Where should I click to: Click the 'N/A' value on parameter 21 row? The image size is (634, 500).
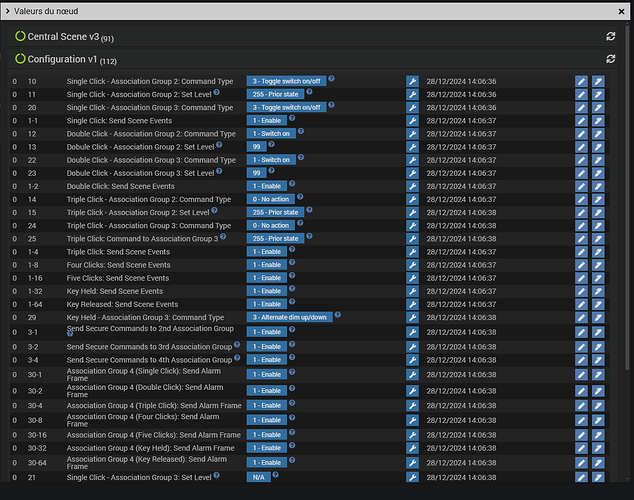pos(256,478)
